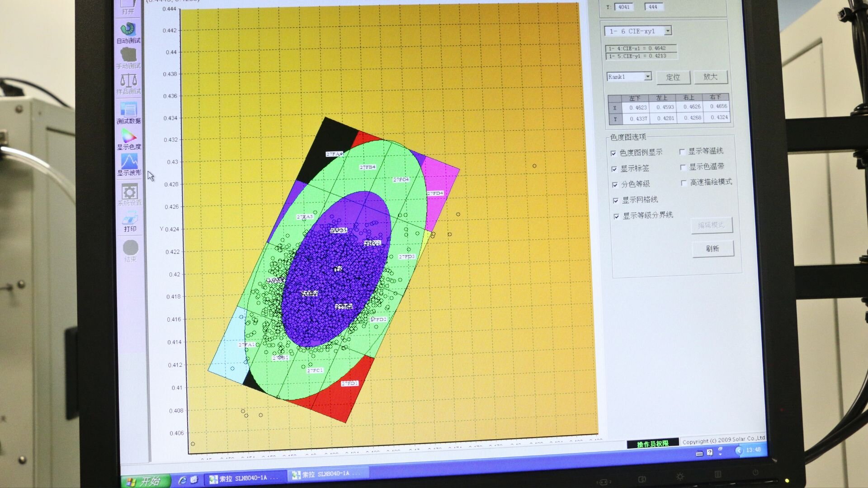Select the CIE-y1 = 0.4213 readout
Viewport: 868px width, 488px height.
point(642,56)
